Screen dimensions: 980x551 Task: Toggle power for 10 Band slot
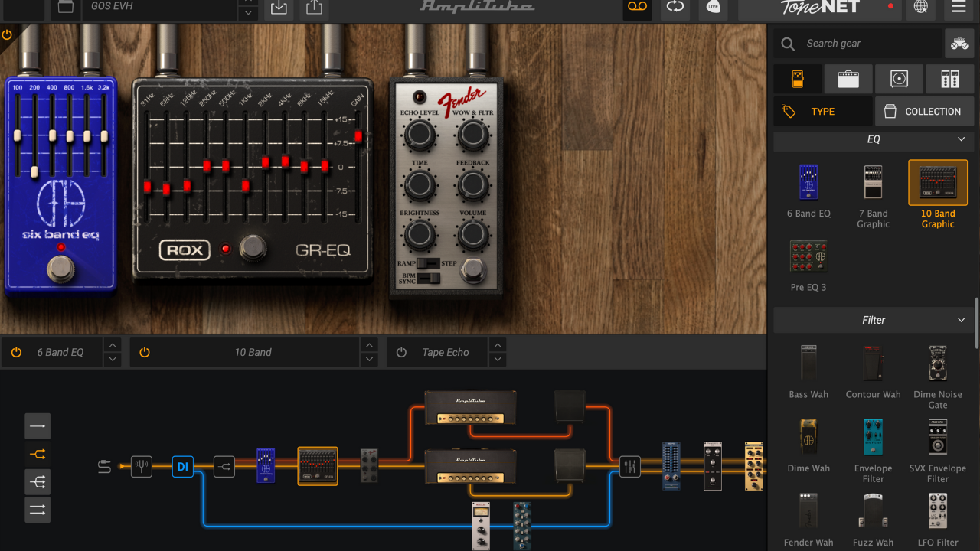[x=145, y=353]
